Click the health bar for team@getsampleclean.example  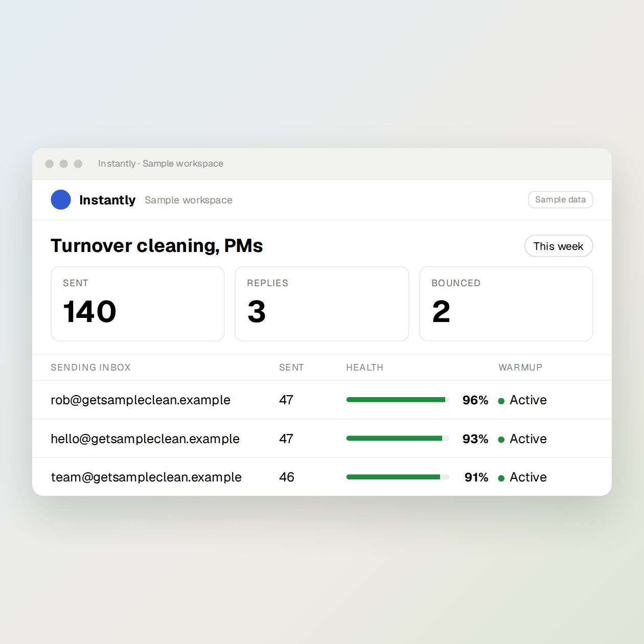tap(398, 477)
